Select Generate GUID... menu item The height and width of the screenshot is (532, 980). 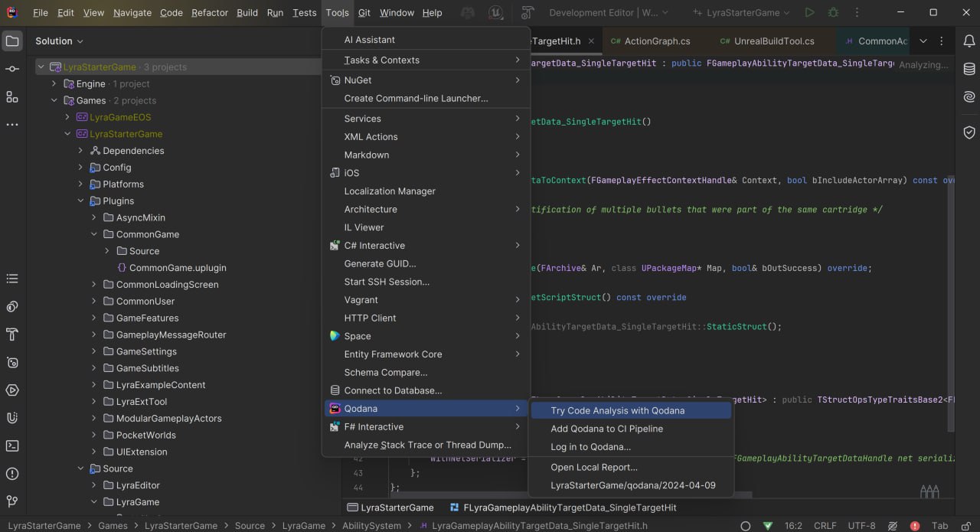pos(426,263)
